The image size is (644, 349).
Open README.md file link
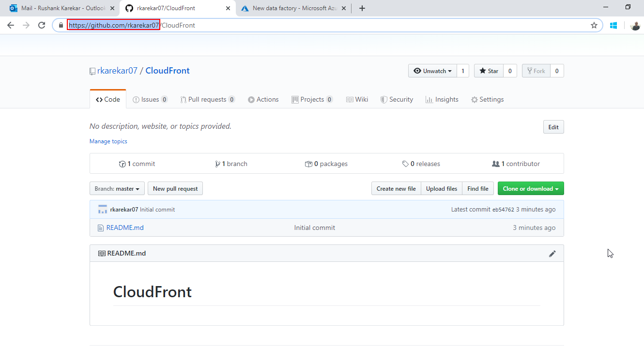(x=125, y=228)
